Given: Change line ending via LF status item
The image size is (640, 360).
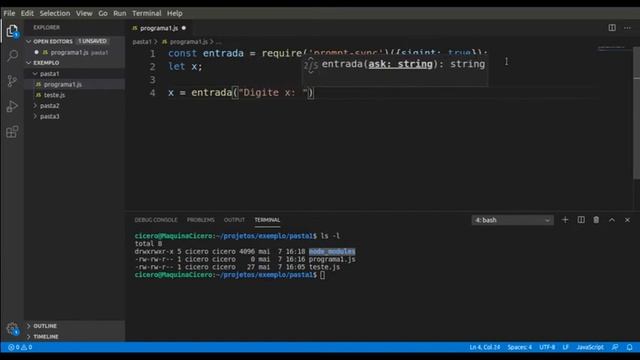Looking at the screenshot, I should (x=565, y=347).
